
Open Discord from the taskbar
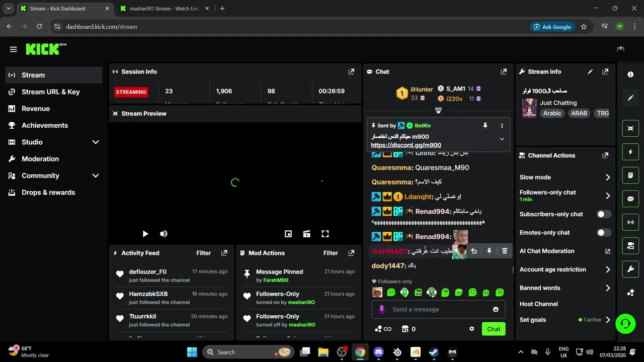coord(378,352)
